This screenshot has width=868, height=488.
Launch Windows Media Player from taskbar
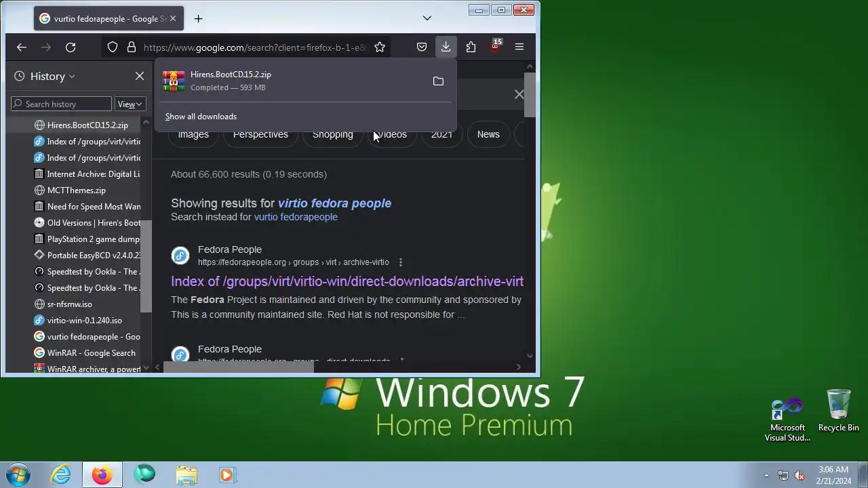(227, 475)
